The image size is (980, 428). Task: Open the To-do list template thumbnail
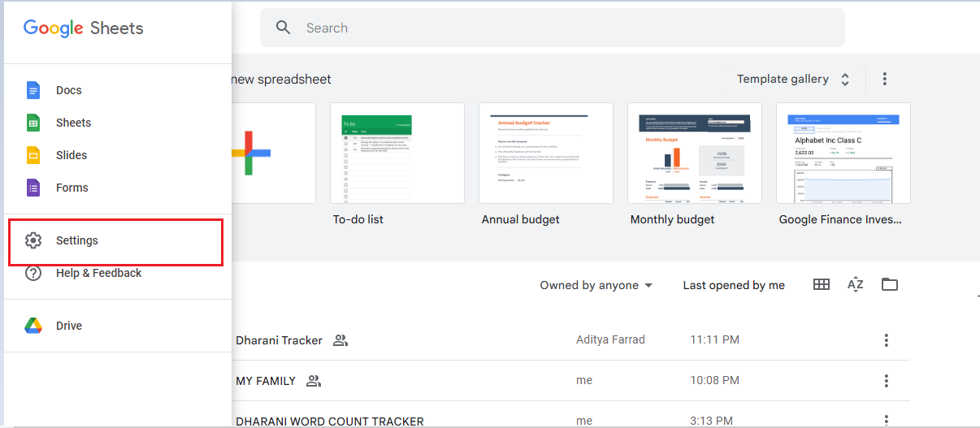pyautogui.click(x=397, y=153)
